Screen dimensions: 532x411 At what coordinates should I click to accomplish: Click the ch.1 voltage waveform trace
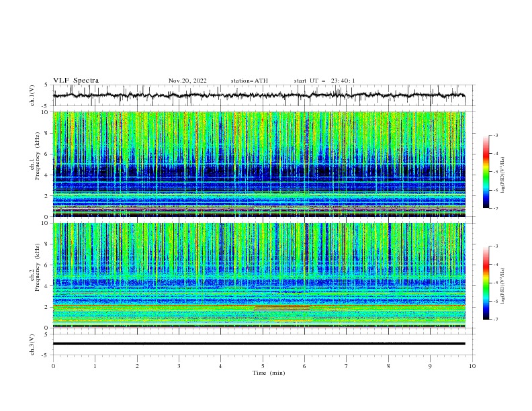259,95
